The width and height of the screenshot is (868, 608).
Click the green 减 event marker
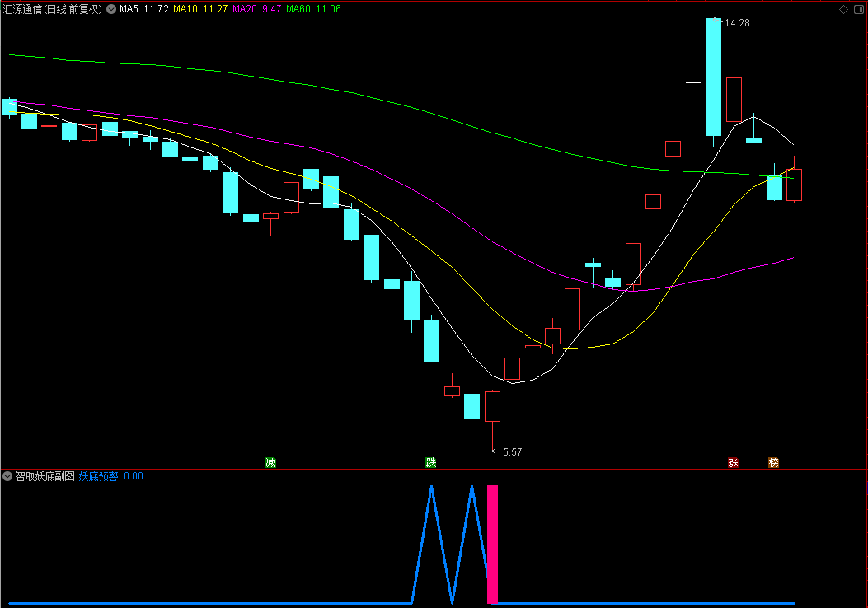[270, 462]
